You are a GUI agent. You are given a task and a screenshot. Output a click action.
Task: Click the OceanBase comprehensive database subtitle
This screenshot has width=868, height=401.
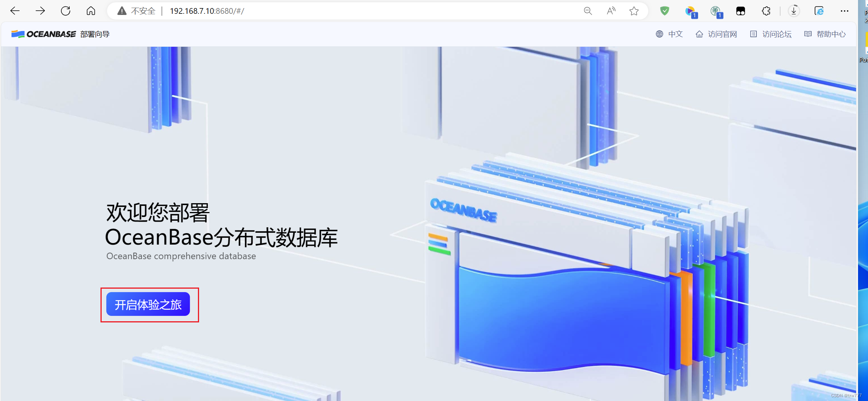point(181,256)
